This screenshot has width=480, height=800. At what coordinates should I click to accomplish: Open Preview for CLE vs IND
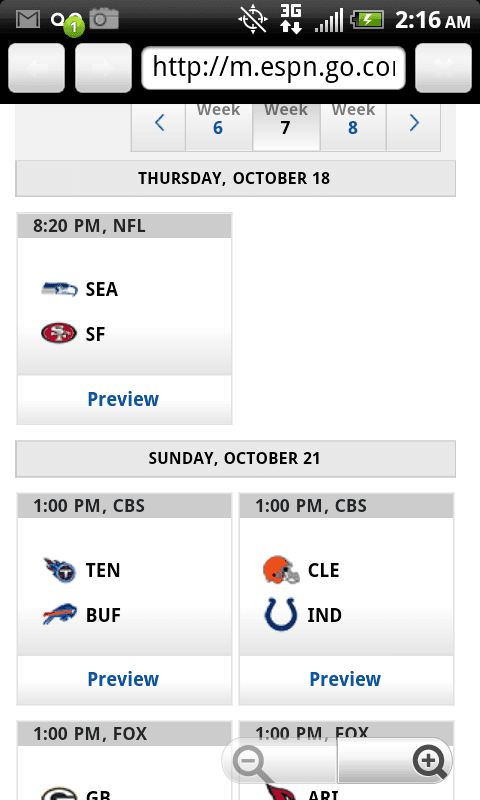pos(345,679)
